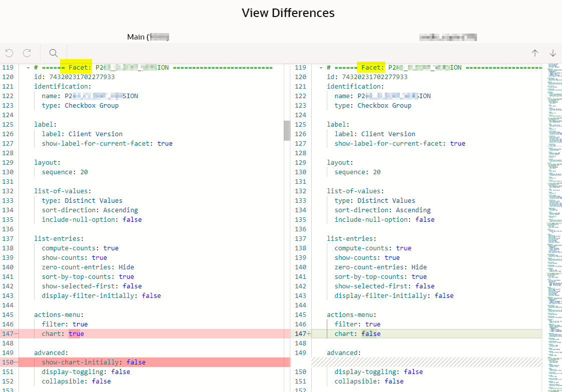Click the Undo arrow icon
This screenshot has width=562, height=392.
pos(9,53)
